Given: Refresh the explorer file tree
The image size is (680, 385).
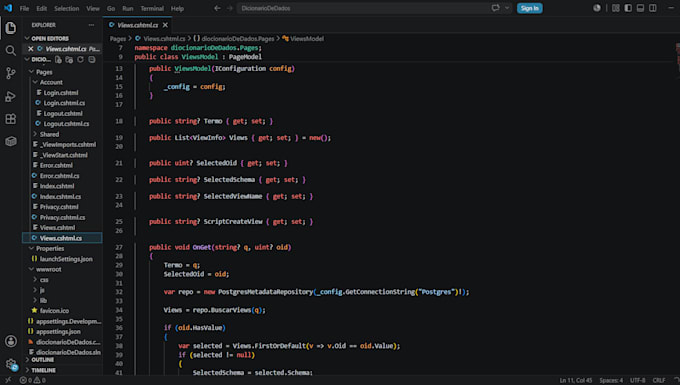Looking at the screenshot, I should tap(80, 59).
